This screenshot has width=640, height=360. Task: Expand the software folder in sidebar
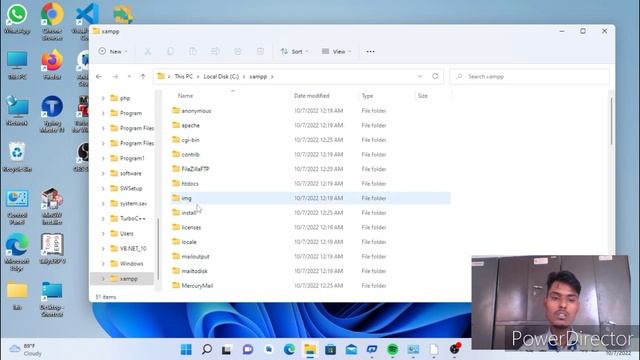(103, 173)
